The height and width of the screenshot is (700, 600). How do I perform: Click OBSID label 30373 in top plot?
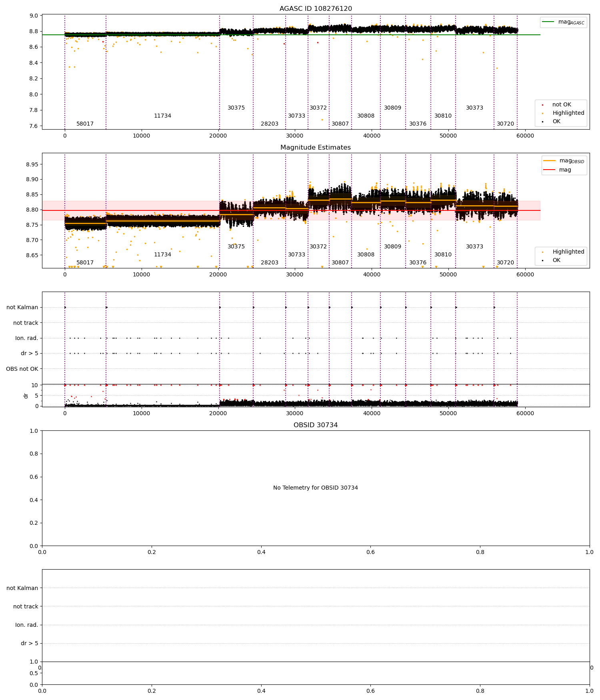[474, 108]
